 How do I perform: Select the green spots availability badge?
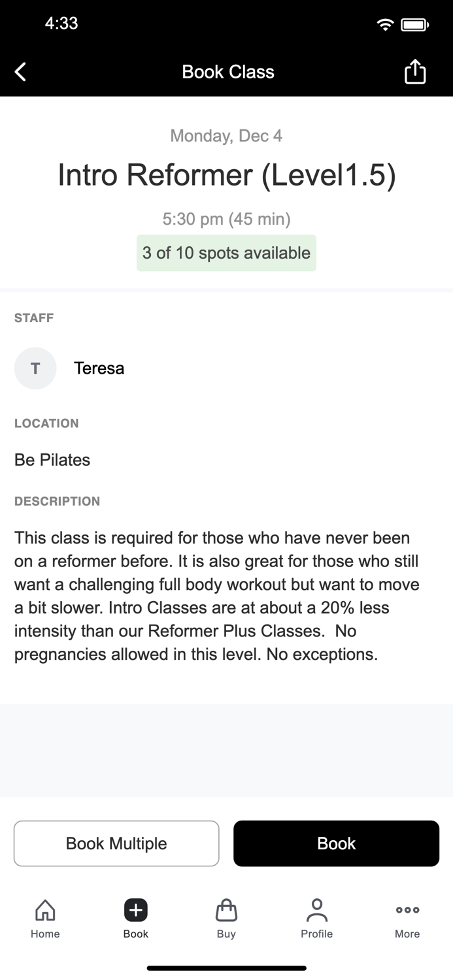click(226, 253)
